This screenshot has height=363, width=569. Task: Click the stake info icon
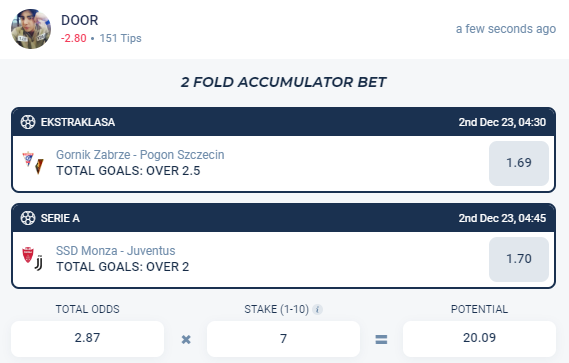point(318,310)
